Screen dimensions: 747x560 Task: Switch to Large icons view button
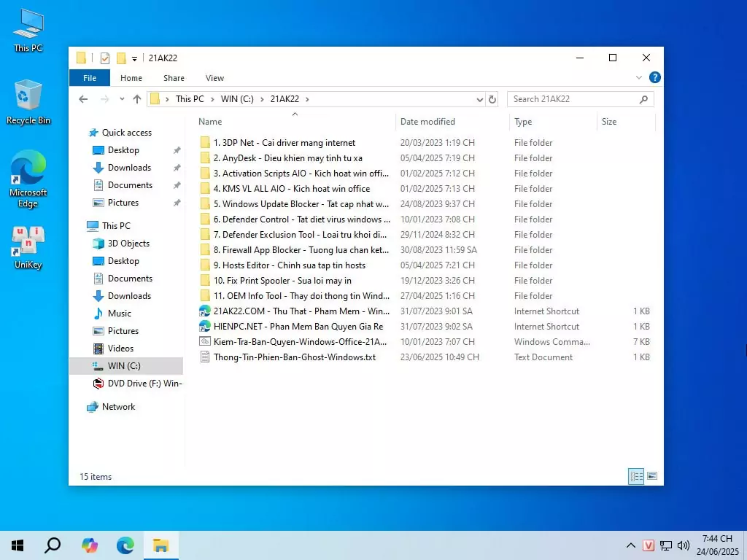click(x=652, y=475)
